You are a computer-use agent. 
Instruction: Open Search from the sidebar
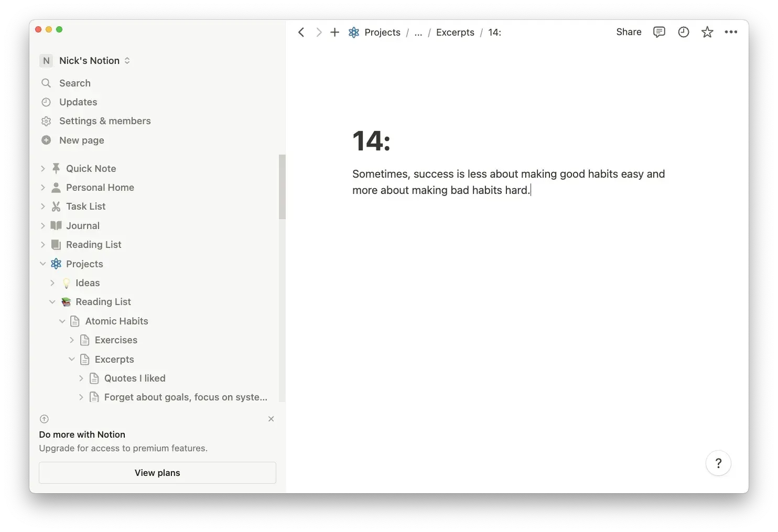pyautogui.click(x=74, y=83)
